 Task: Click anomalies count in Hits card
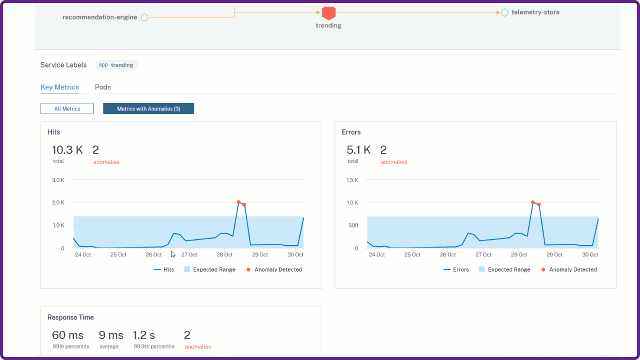(x=96, y=150)
